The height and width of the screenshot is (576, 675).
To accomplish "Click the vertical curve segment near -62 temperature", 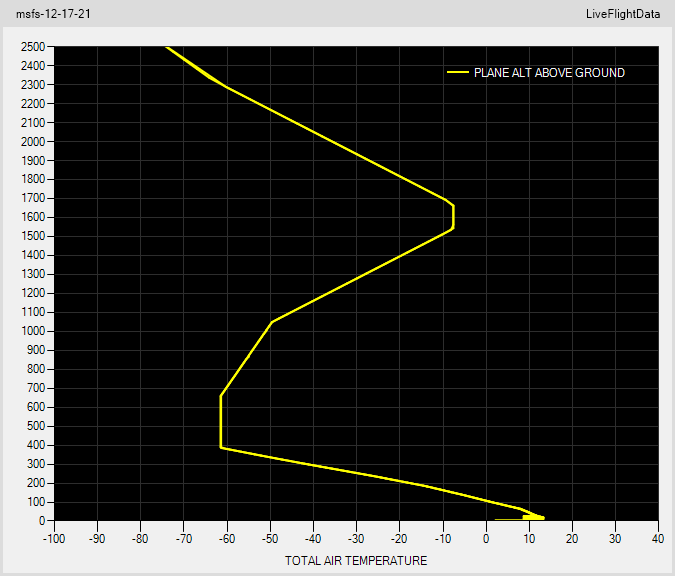I will (x=220, y=422).
